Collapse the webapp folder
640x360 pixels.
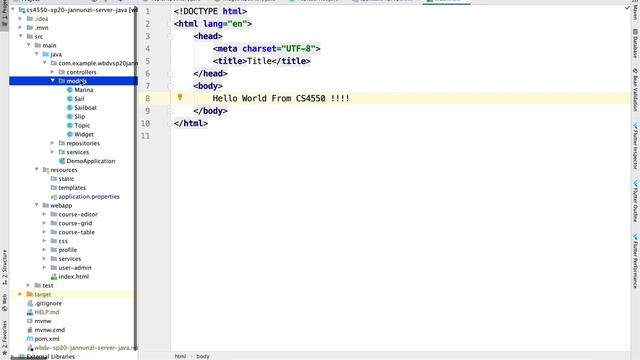pos(37,205)
